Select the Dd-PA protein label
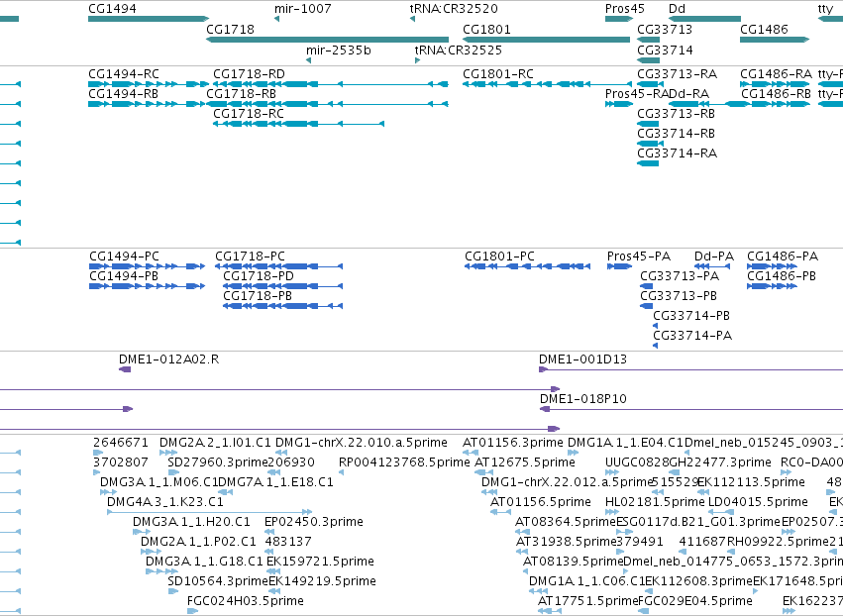 (714, 256)
